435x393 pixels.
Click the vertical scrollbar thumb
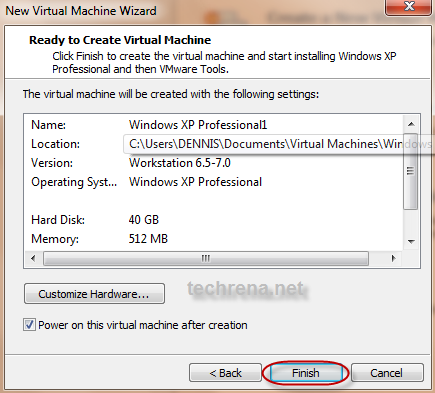410,171
